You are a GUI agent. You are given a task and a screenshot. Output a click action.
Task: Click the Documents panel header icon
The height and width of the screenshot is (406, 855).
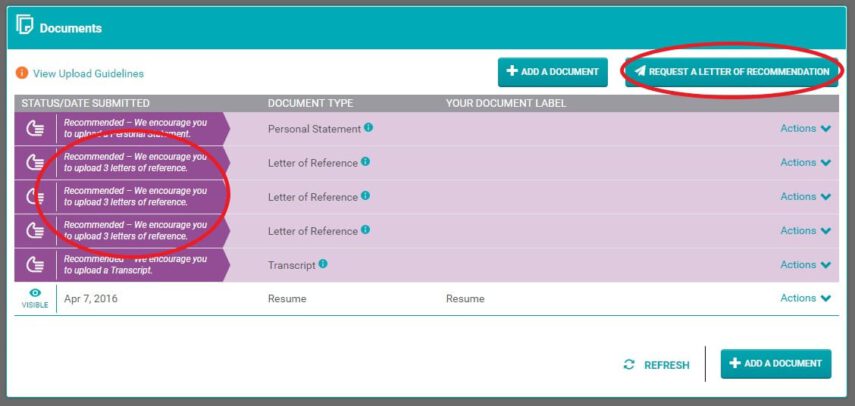[x=25, y=25]
